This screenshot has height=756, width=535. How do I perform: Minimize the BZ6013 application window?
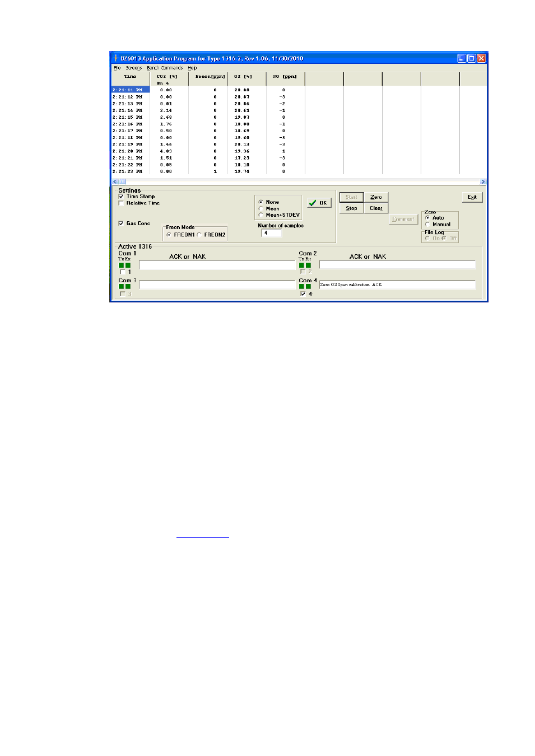(462, 58)
